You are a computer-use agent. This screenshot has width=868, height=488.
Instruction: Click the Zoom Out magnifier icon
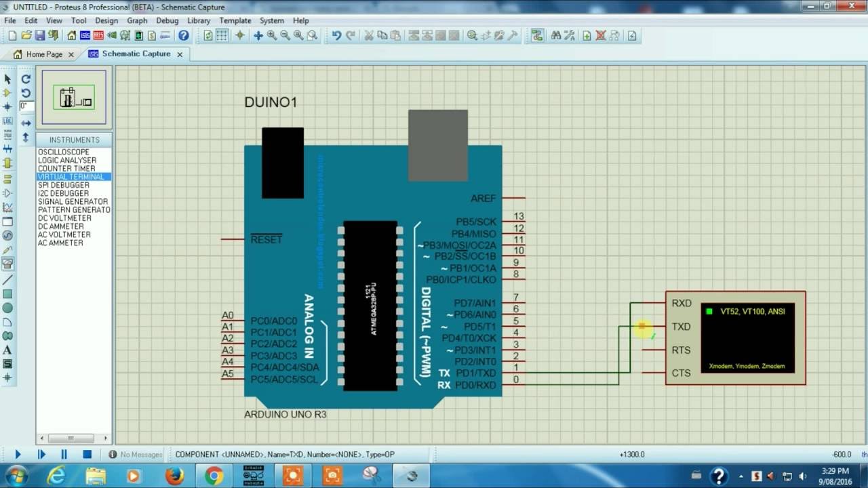(285, 35)
